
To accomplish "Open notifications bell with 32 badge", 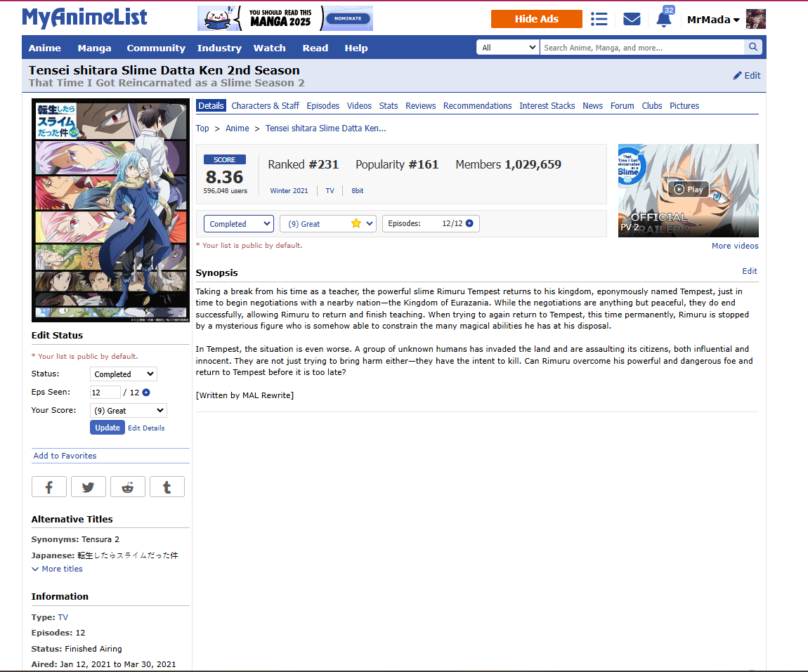I will (664, 19).
